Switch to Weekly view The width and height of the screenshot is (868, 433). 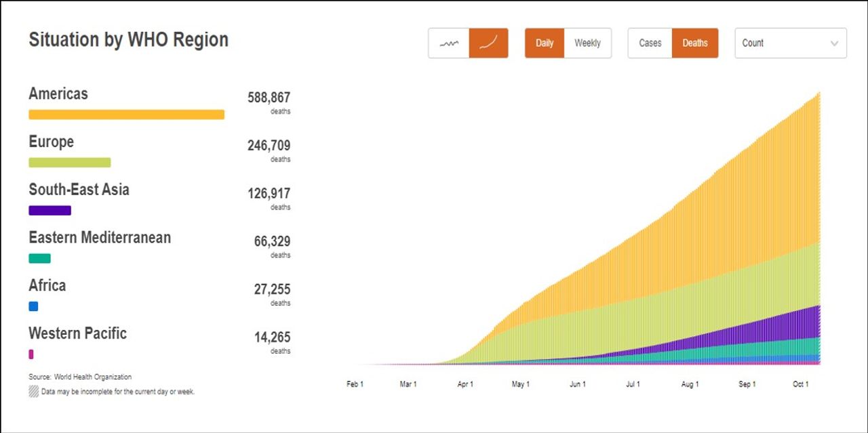[x=587, y=43]
